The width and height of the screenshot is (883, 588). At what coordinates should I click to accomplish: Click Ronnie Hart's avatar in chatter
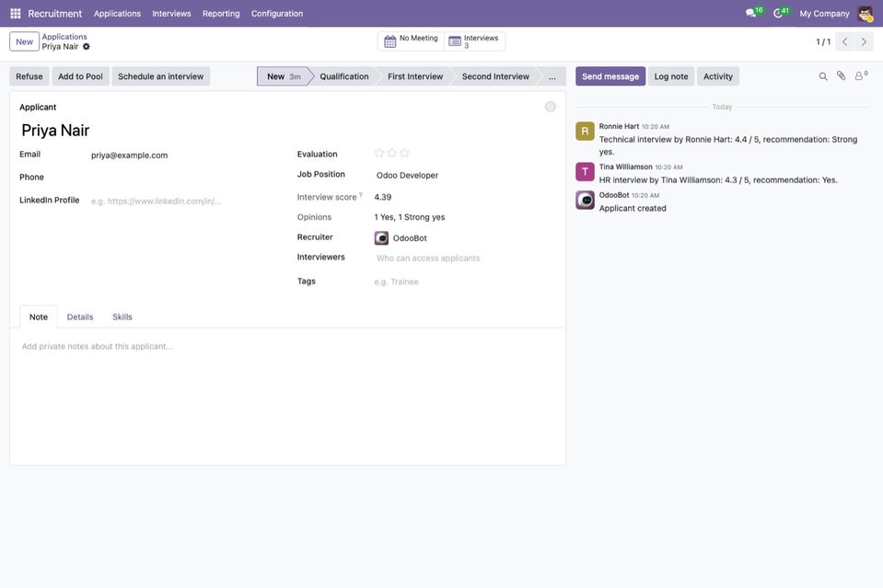pyautogui.click(x=585, y=131)
